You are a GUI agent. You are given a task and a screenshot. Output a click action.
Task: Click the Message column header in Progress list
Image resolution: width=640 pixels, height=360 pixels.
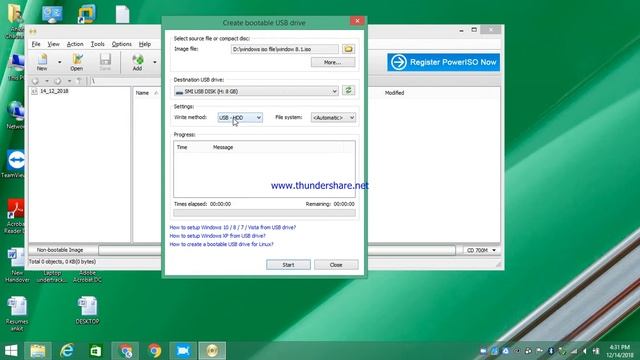click(223, 147)
